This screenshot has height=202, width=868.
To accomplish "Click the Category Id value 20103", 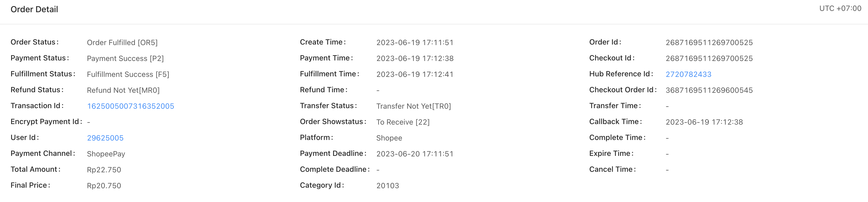I will [388, 186].
